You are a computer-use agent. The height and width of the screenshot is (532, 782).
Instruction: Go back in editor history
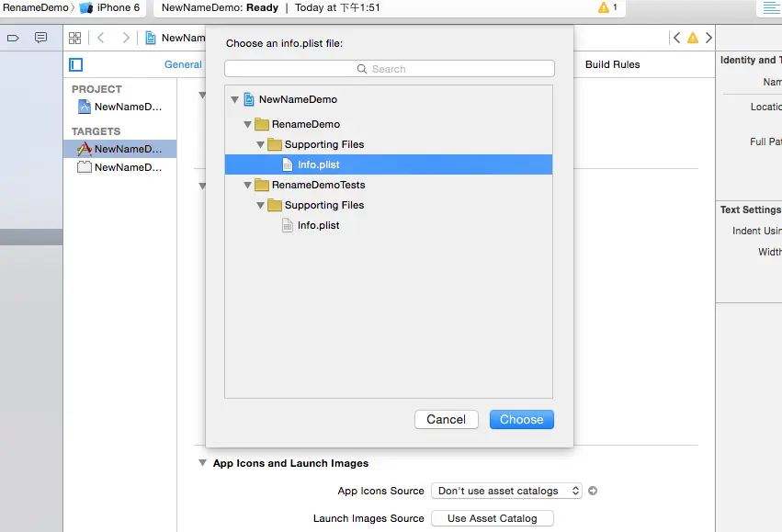(x=101, y=38)
